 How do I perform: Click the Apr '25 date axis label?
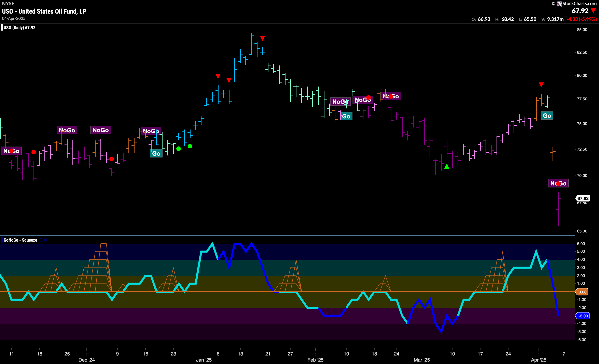click(x=539, y=360)
